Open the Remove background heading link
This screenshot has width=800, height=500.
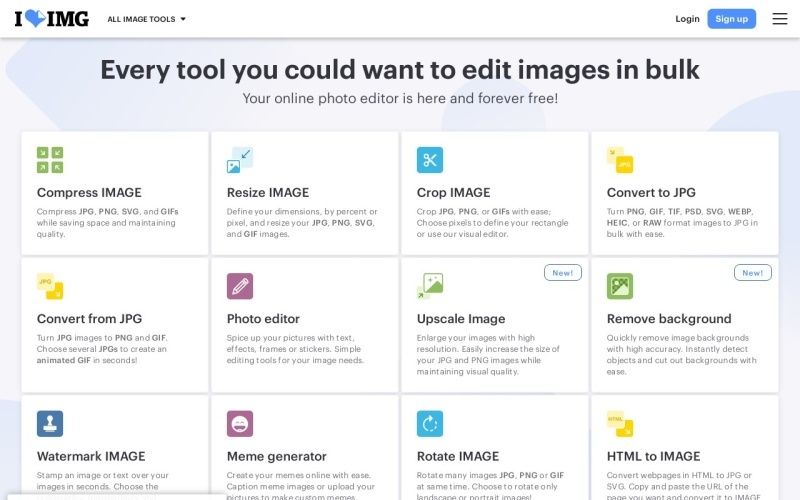tap(669, 319)
